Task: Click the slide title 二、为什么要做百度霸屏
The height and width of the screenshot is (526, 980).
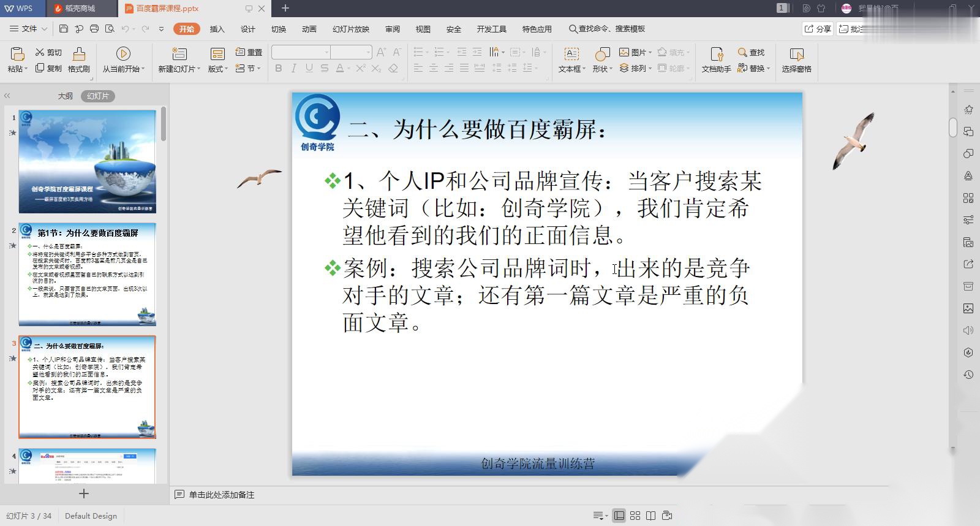Action: tap(477, 130)
